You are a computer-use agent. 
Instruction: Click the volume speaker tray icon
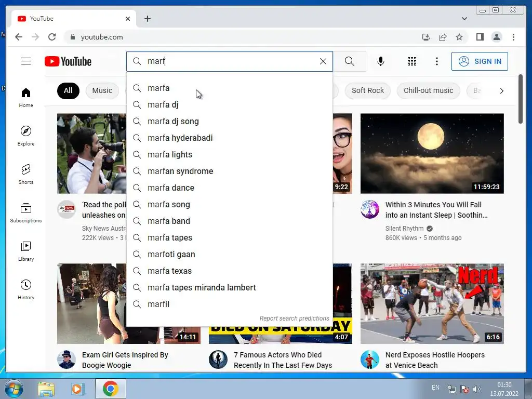click(477, 389)
